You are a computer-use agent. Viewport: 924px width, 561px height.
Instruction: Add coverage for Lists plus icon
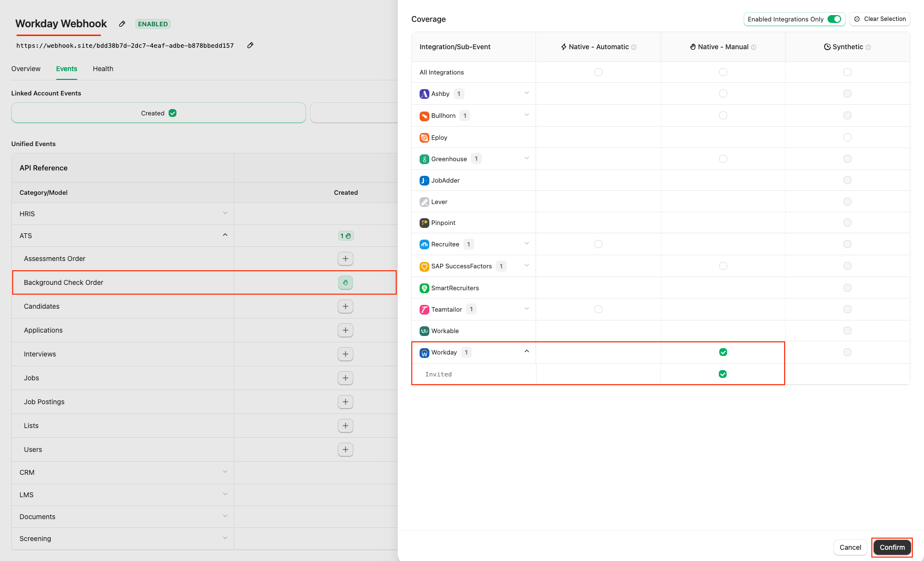(346, 426)
